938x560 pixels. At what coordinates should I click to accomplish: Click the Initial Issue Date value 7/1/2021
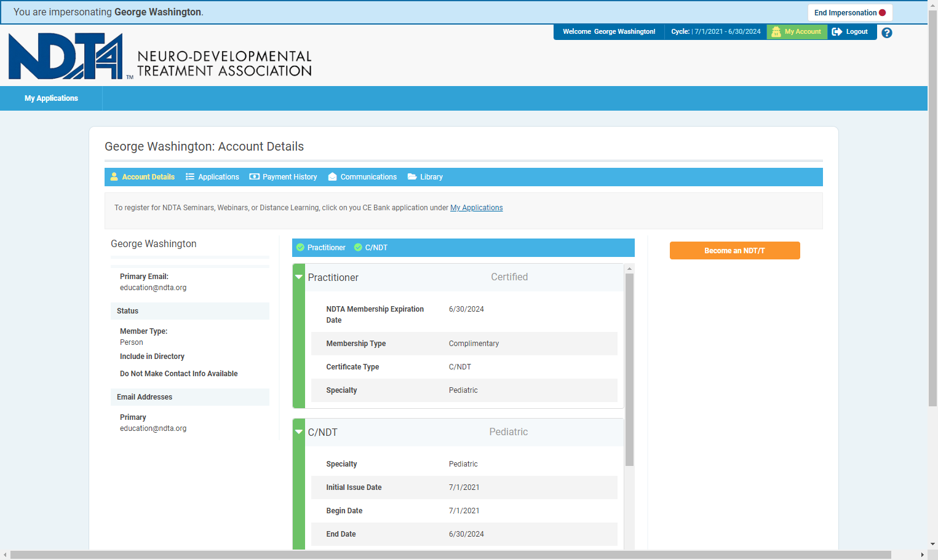(x=464, y=487)
